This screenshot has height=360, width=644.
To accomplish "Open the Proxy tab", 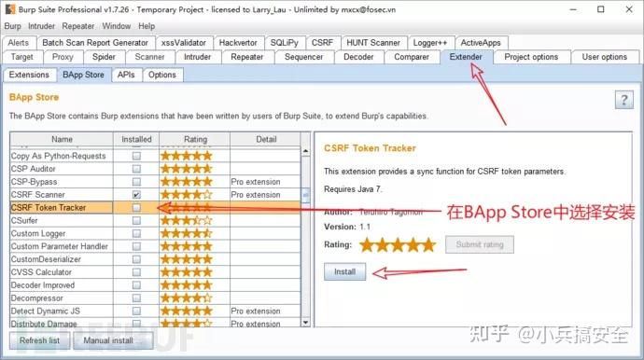I will [x=63, y=57].
